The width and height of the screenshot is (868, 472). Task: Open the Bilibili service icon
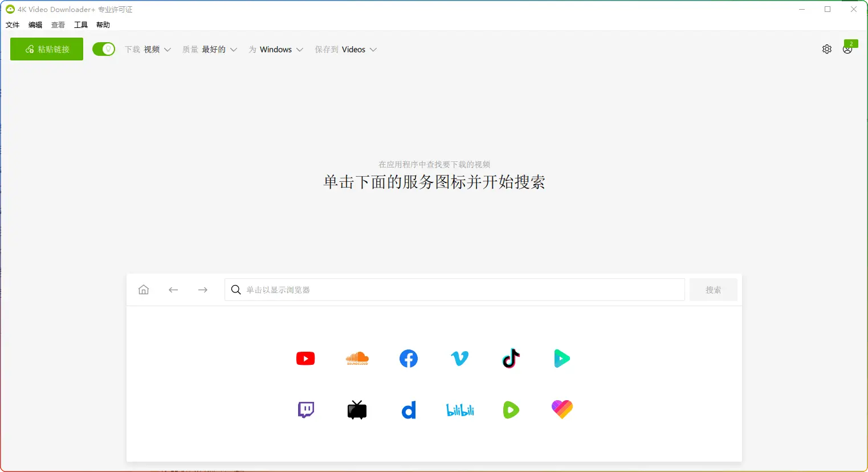coord(460,410)
